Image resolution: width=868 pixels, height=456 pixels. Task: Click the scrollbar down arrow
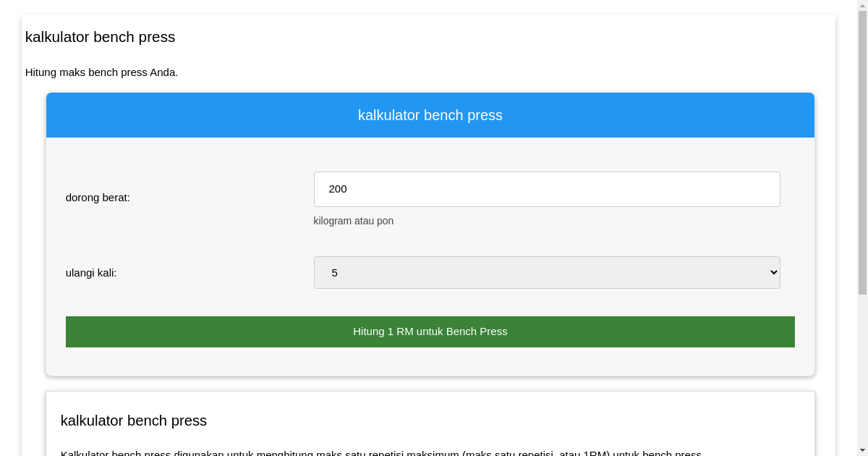[x=863, y=450]
